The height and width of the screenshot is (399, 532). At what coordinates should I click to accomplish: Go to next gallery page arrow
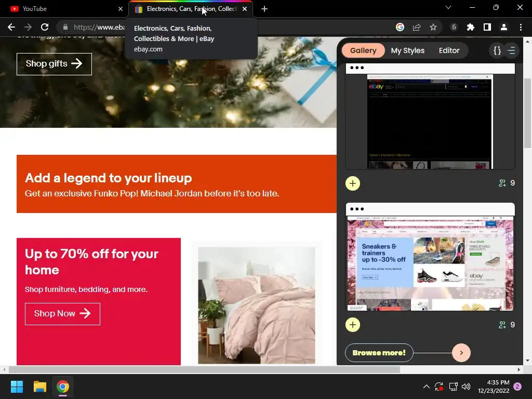[461, 353]
